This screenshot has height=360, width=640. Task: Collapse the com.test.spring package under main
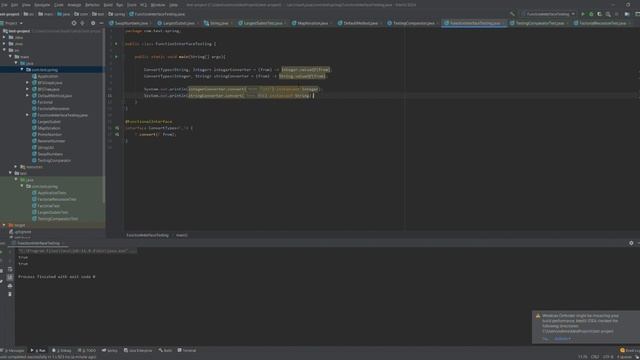[22, 70]
